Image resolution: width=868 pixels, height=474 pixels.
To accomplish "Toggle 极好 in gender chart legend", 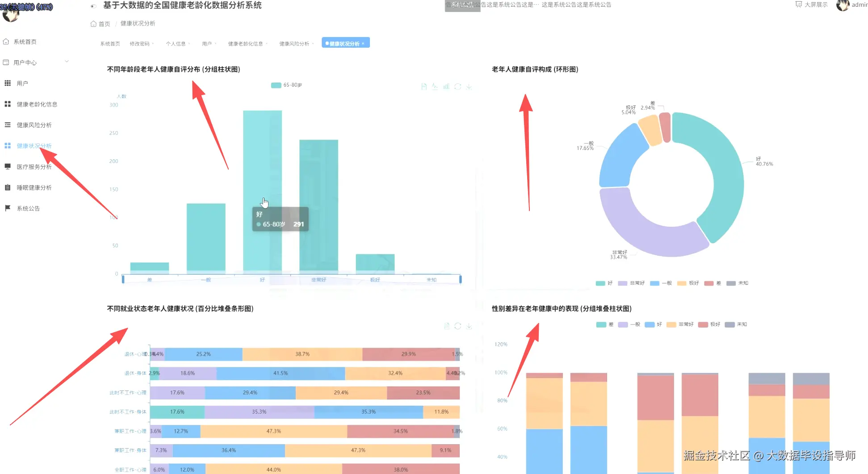I will click(709, 324).
